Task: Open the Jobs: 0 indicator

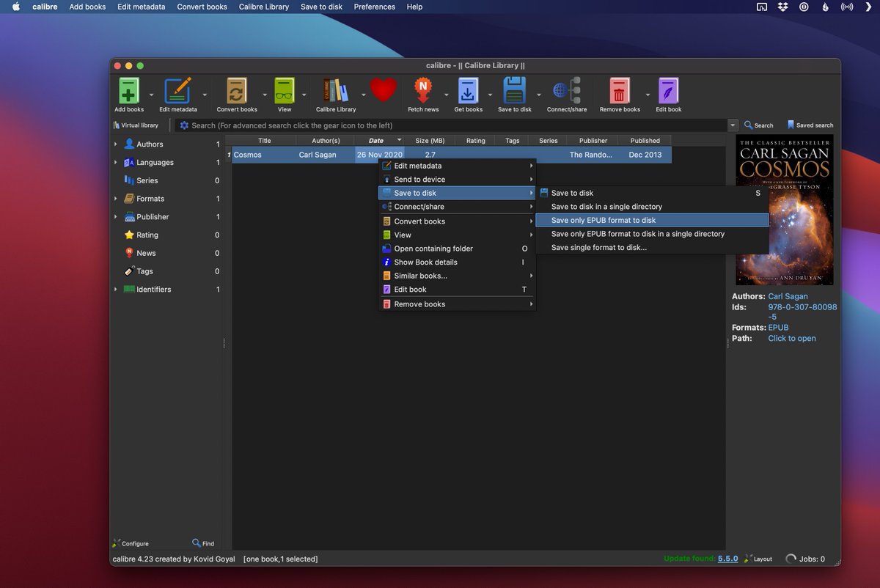Action: tap(805, 559)
